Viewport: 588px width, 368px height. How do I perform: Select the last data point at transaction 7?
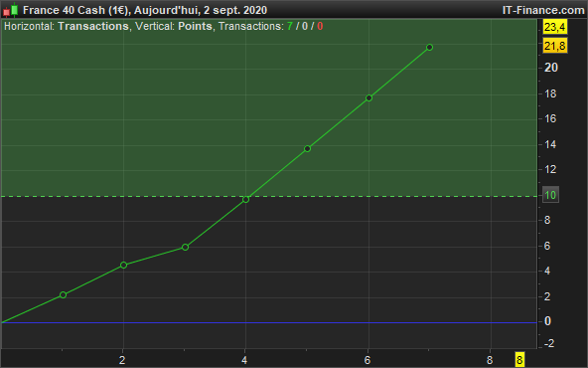pos(430,48)
